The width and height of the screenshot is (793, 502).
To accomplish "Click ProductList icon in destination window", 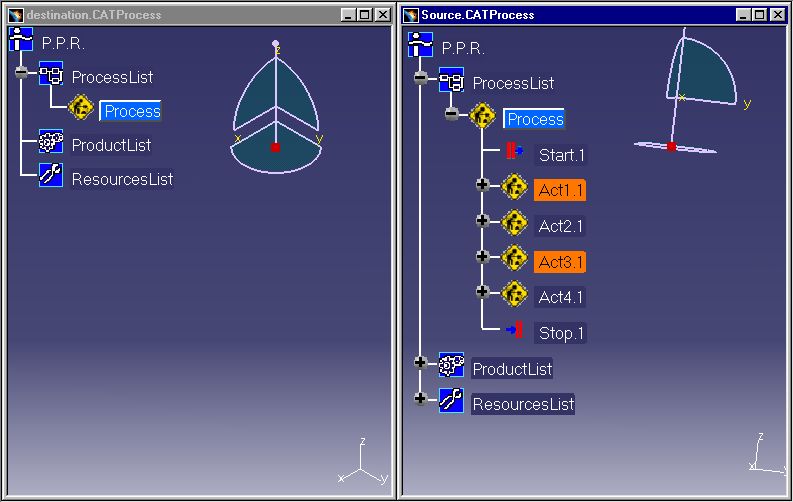I will click(51, 143).
